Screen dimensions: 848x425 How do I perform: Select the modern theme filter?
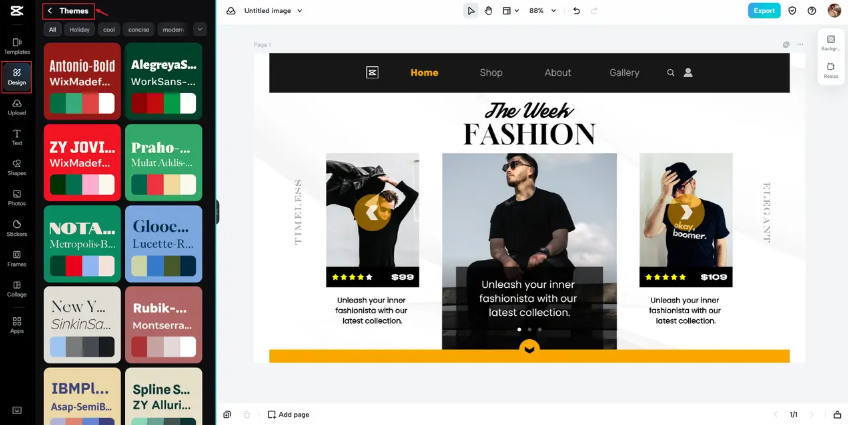click(x=173, y=30)
